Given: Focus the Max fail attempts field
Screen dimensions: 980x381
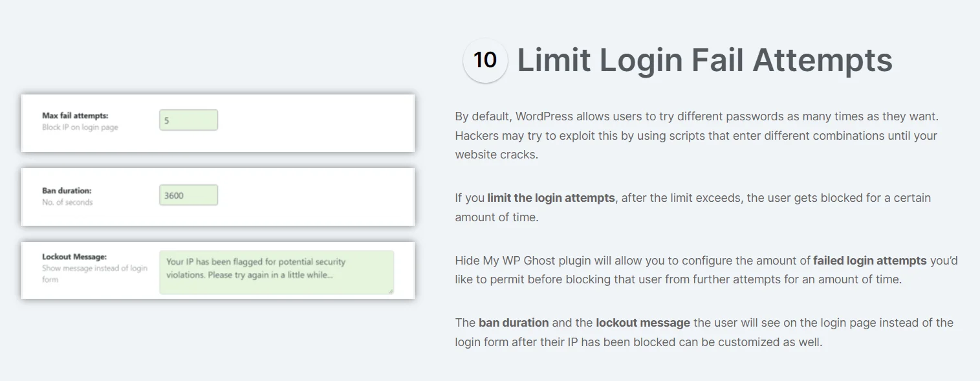Looking at the screenshot, I should 188,120.
